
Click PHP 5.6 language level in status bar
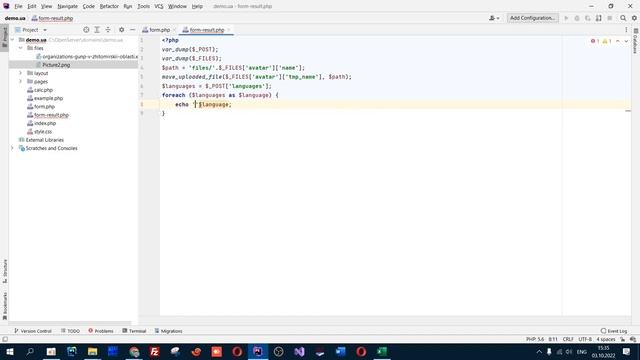pos(535,339)
